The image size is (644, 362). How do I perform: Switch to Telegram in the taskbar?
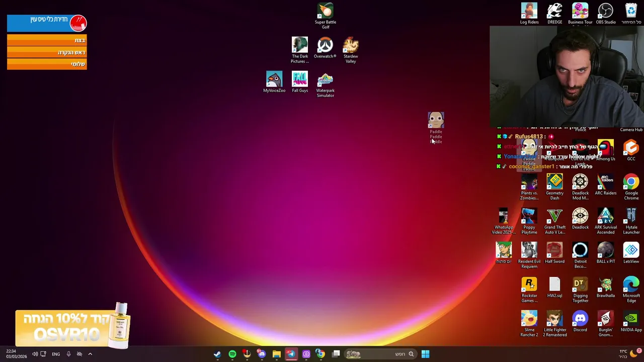coord(291,354)
